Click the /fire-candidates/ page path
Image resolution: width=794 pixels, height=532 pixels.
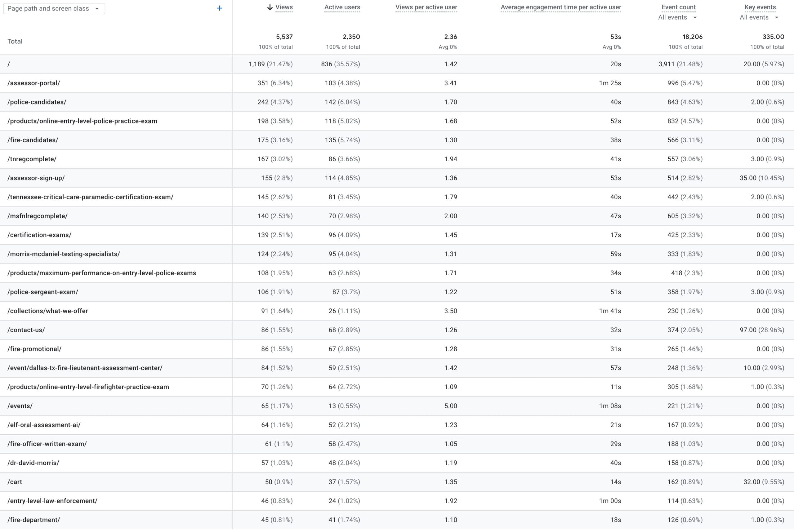(x=33, y=140)
